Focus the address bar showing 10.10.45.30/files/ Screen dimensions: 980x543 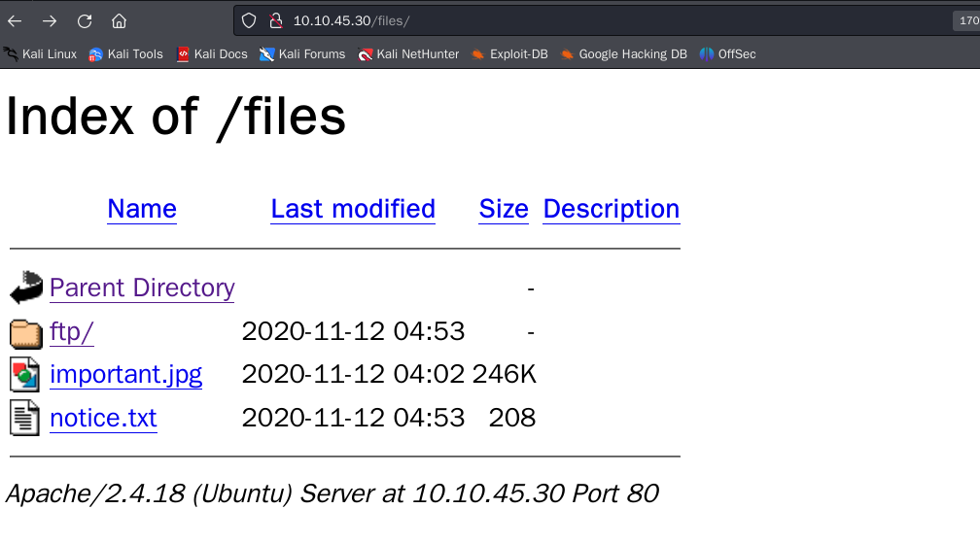(x=607, y=20)
